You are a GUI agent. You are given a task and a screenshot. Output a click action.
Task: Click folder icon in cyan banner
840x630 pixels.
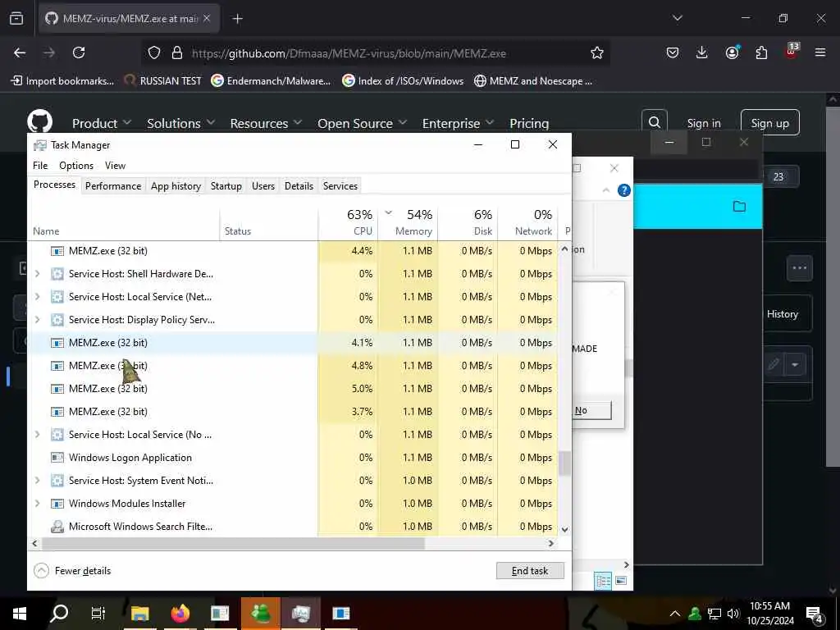coord(739,206)
